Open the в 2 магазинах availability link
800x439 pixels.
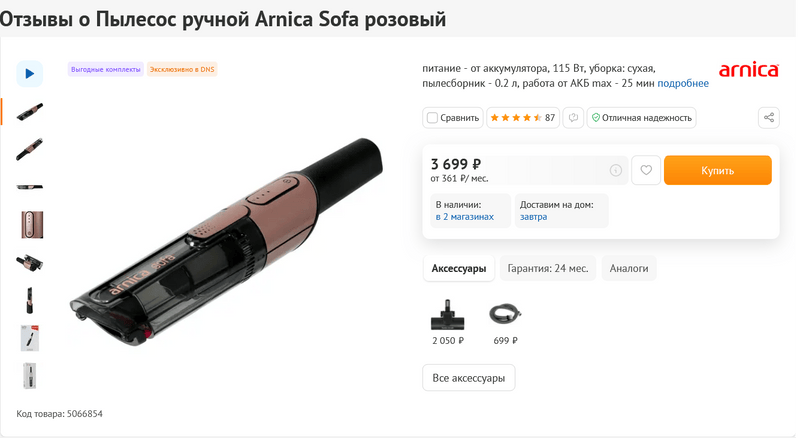(465, 217)
